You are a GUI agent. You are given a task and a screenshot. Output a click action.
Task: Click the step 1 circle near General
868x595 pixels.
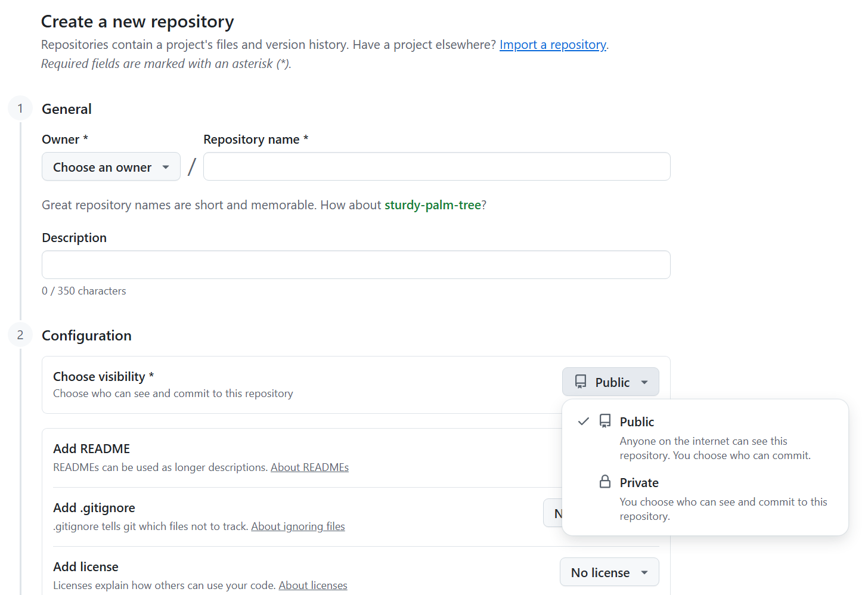(20, 108)
